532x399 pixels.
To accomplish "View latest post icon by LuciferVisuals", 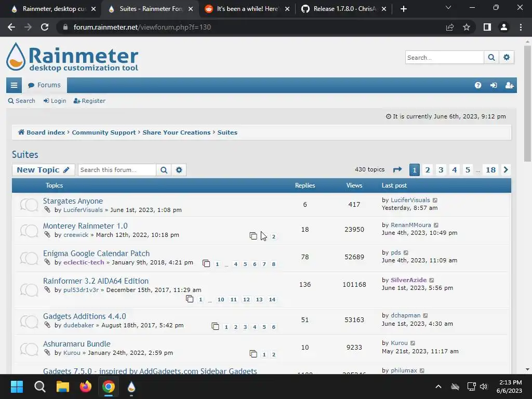I will (x=435, y=200).
